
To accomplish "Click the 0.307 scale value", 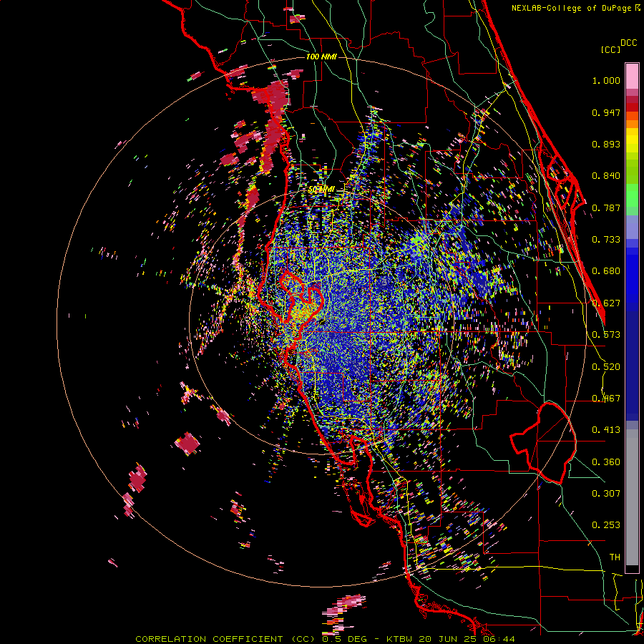I will click(x=606, y=494).
